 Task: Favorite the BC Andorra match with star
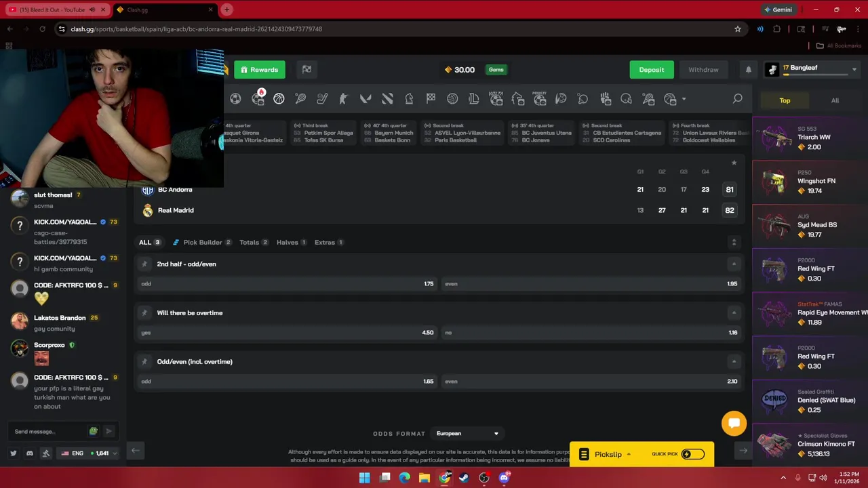[734, 163]
